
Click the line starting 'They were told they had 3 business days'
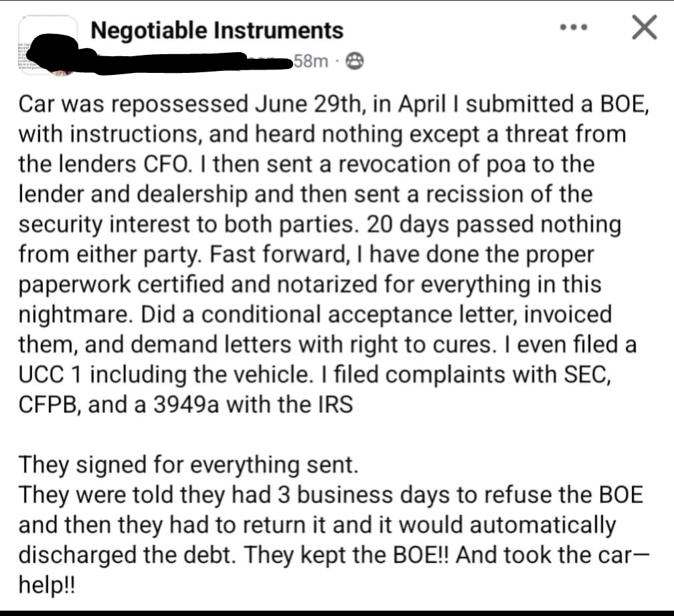[x=331, y=495]
